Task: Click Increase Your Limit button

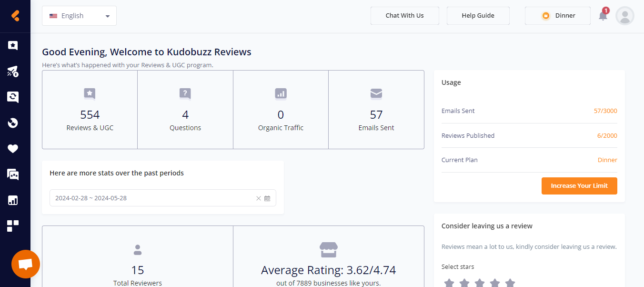Action: pos(579,186)
